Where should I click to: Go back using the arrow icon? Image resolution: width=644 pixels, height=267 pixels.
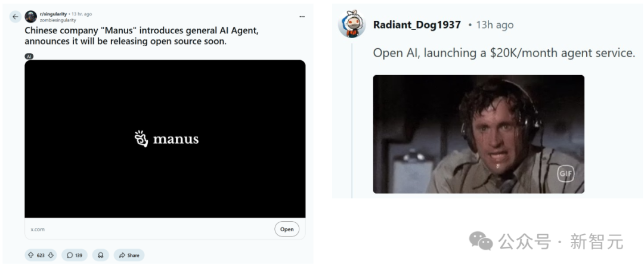[x=15, y=17]
